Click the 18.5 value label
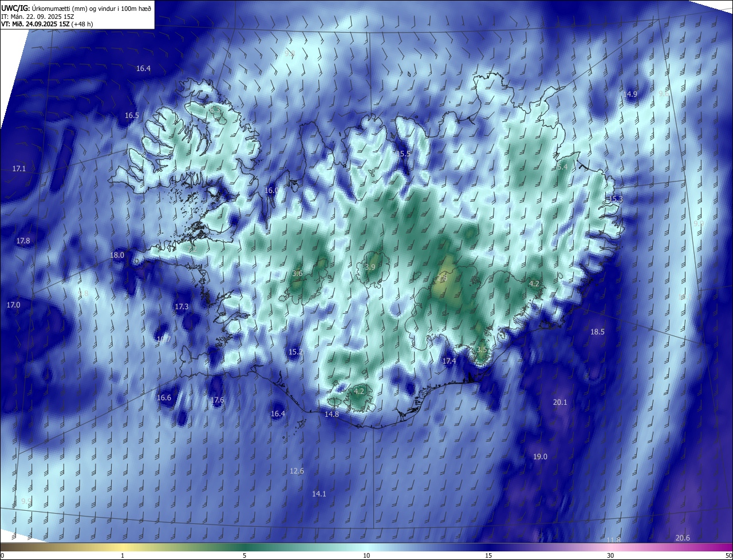 pyautogui.click(x=597, y=332)
